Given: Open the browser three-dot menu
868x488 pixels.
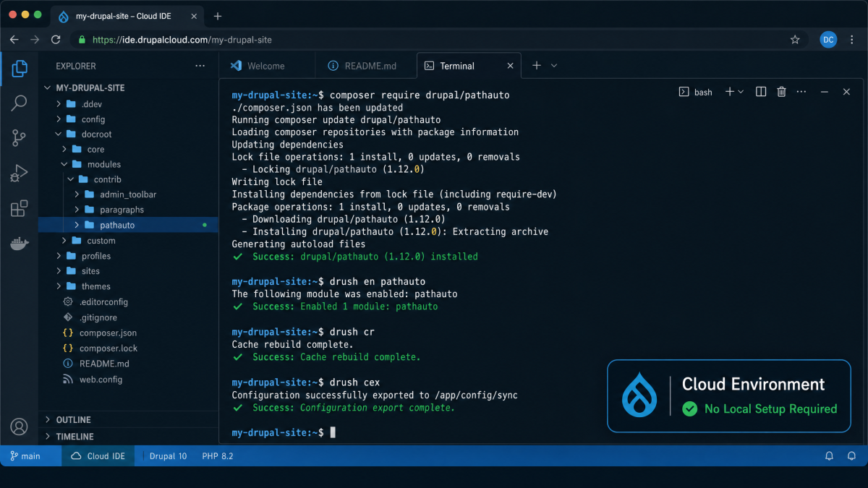Looking at the screenshot, I should click(854, 40).
